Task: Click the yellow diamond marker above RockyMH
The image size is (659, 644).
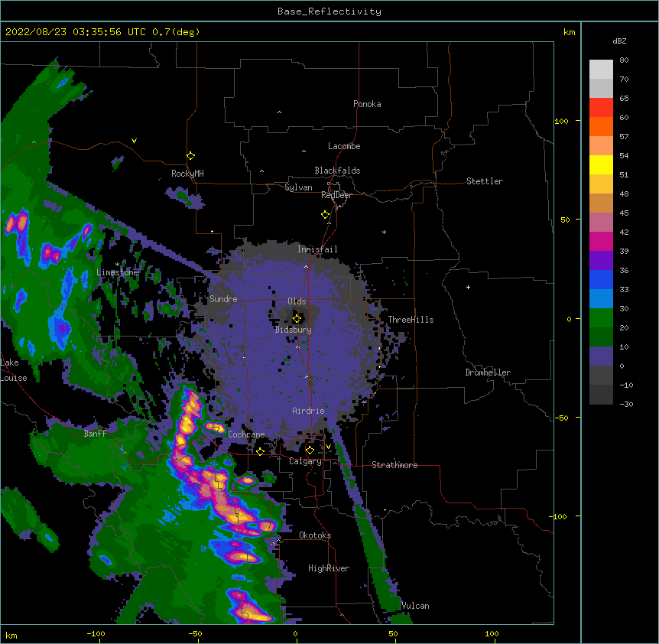Action: (190, 156)
